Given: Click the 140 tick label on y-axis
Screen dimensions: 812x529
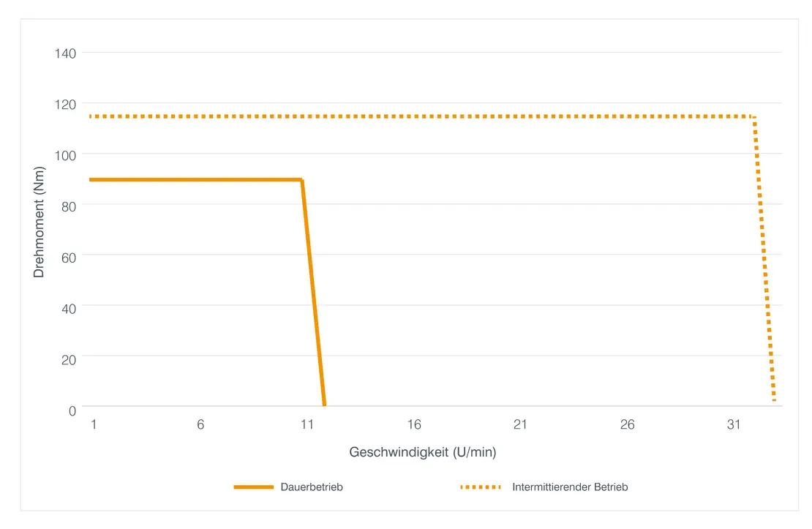Looking at the screenshot, I should pyautogui.click(x=66, y=53).
